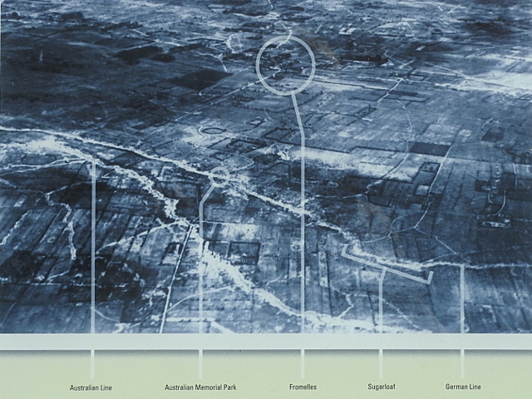Click the "Sugarloaf" label
The height and width of the screenshot is (399, 532).
tap(382, 387)
